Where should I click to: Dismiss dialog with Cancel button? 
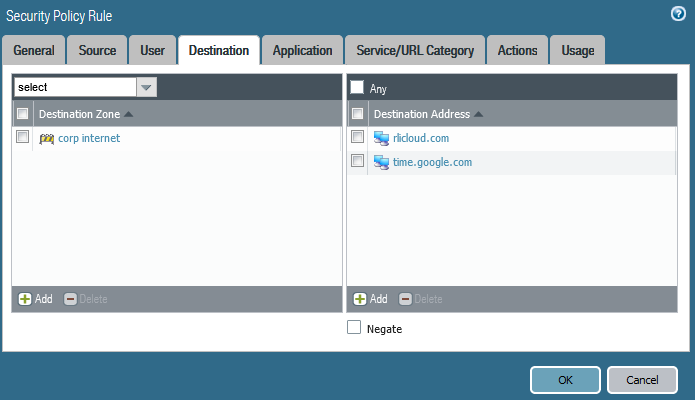pos(642,380)
